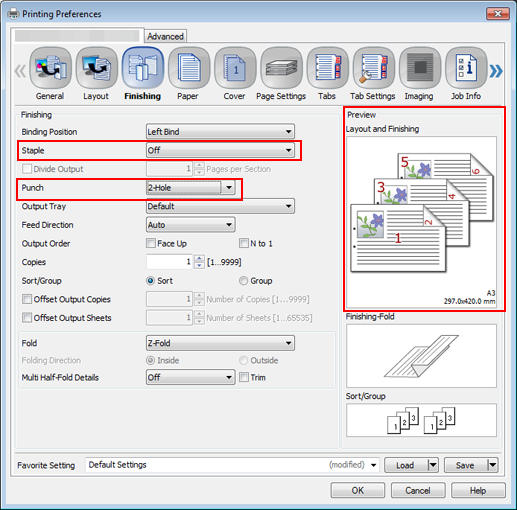The image size is (517, 510).
Task: Go to the Tabs icon
Action: click(327, 68)
